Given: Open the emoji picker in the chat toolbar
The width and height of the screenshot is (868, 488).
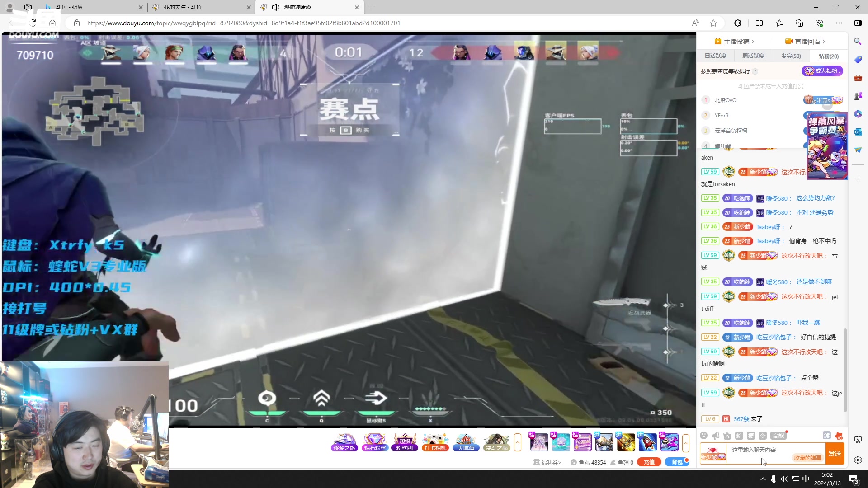Looking at the screenshot, I should [704, 436].
